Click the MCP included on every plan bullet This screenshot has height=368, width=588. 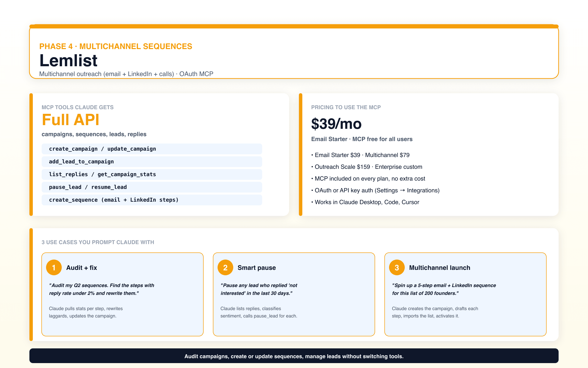click(368, 179)
